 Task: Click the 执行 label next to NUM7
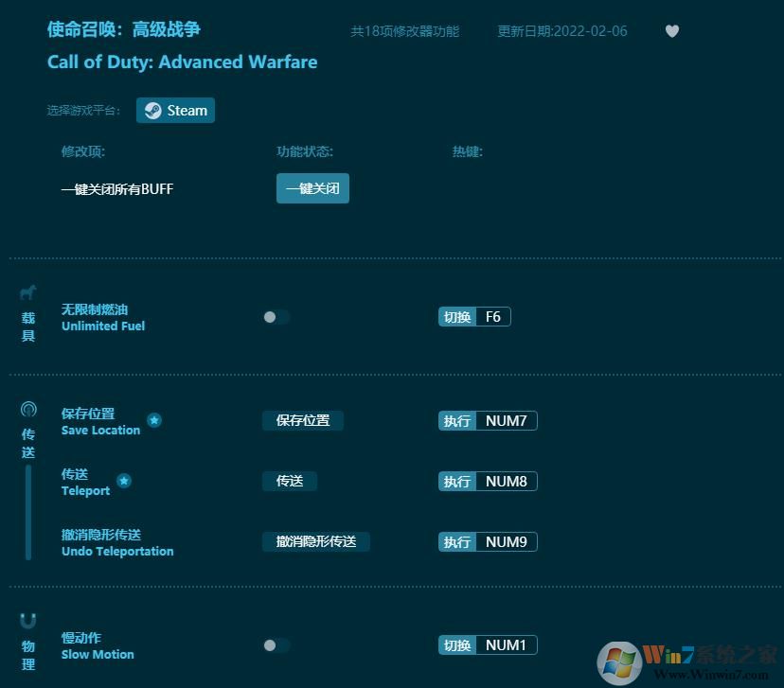pyautogui.click(x=457, y=421)
